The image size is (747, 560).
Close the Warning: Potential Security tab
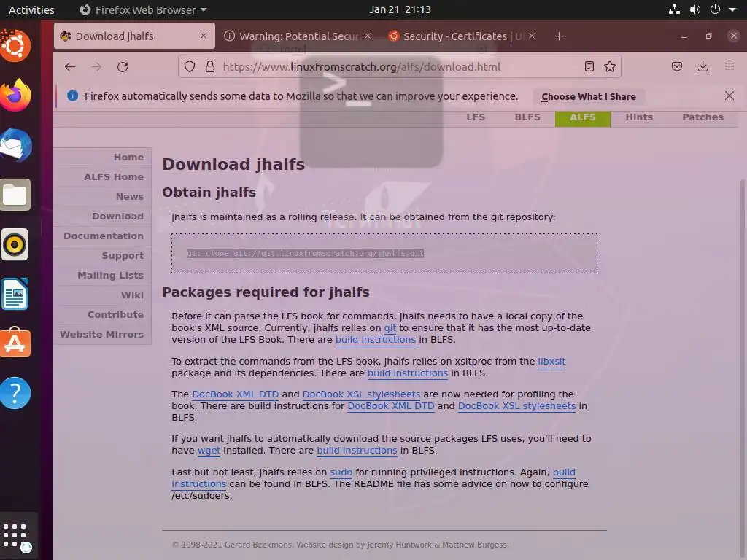pyautogui.click(x=368, y=36)
